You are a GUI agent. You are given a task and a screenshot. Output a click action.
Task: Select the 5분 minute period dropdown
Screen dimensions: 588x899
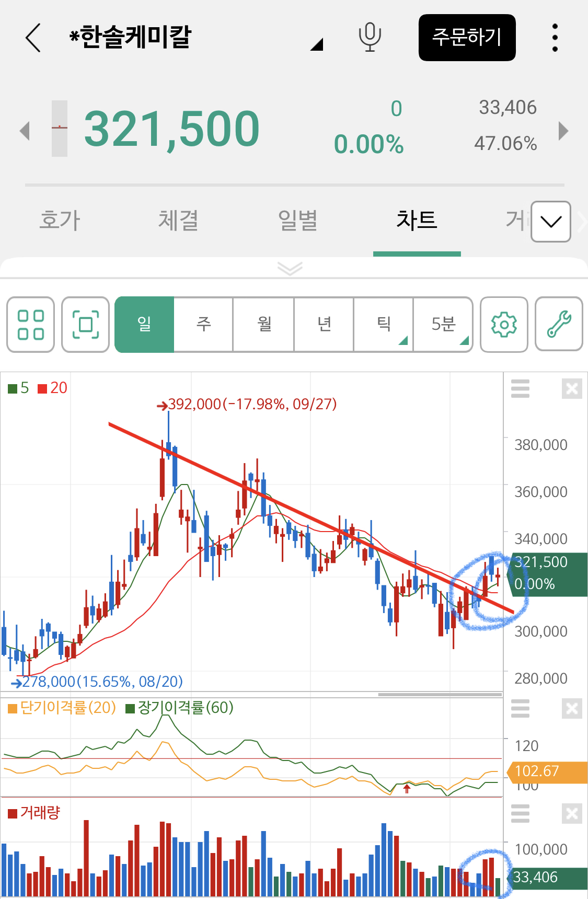coord(443,325)
